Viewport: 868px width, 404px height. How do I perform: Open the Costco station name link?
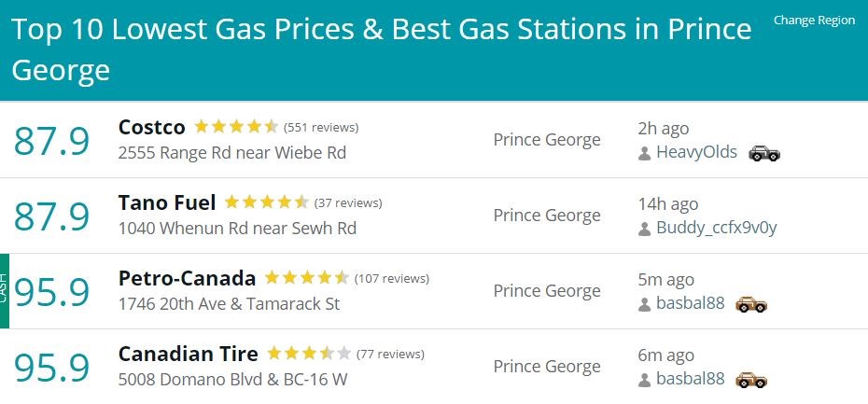tap(152, 127)
